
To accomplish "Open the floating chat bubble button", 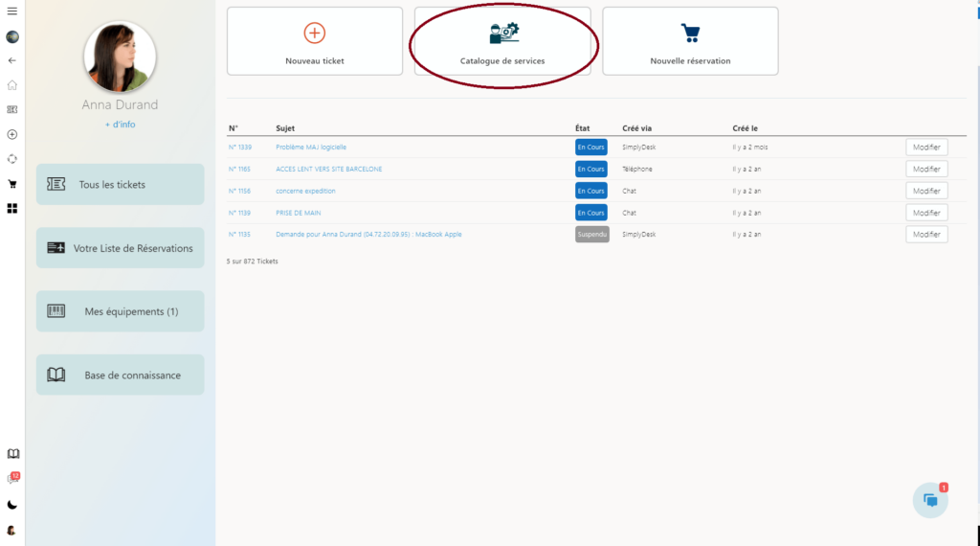I will [x=930, y=500].
